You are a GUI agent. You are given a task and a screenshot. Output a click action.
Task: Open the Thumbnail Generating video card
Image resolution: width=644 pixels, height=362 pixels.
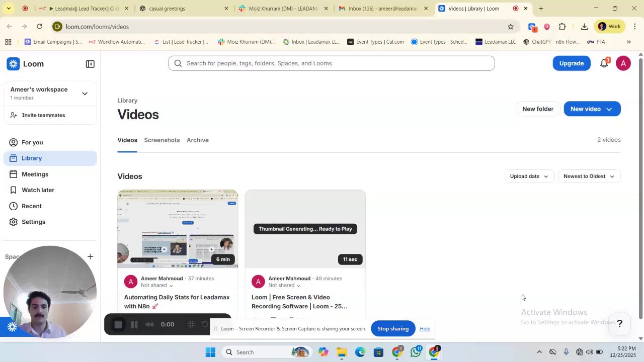[x=305, y=229]
